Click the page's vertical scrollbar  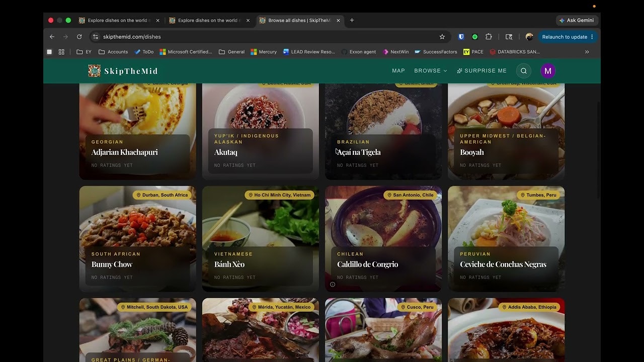point(598,151)
